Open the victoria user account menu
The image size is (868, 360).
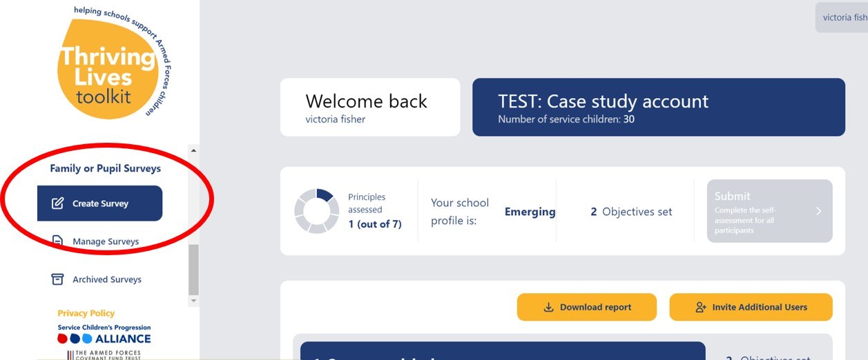(844, 18)
